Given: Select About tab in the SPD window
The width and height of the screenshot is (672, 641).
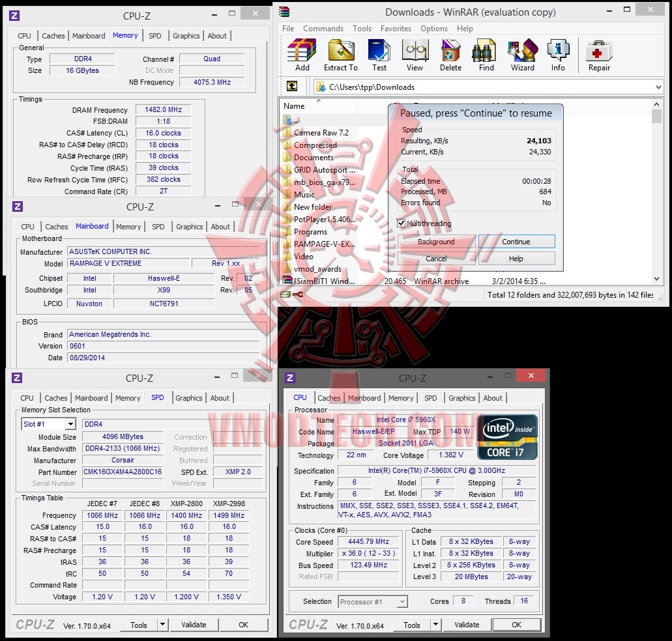Looking at the screenshot, I should (220, 398).
